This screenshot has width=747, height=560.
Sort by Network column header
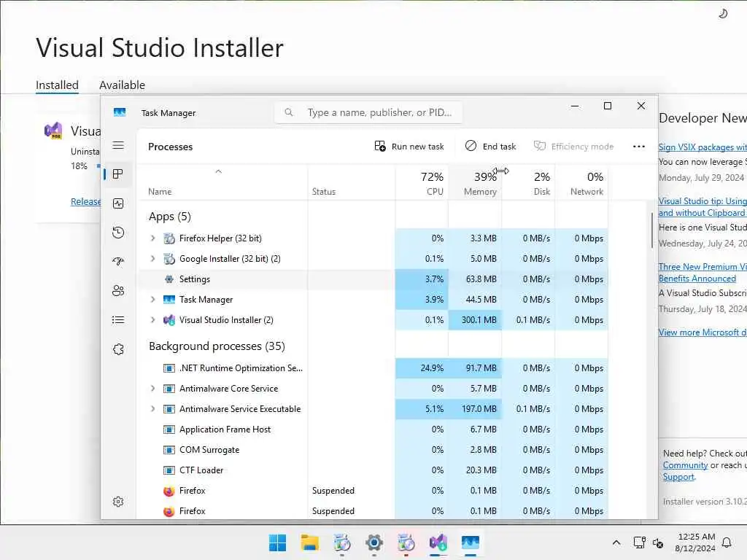coord(581,183)
